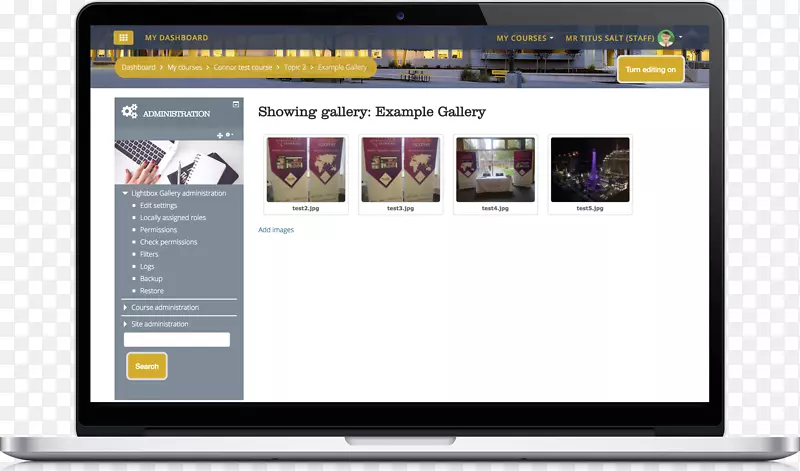The image size is (800, 471).
Task: Collapse the Administration block using its hide icon
Action: [x=236, y=105]
